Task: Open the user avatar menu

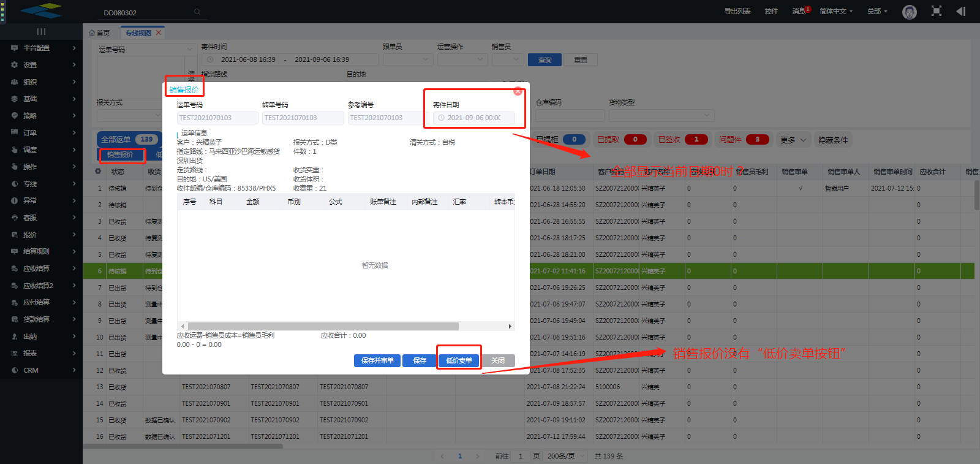Action: pos(910,12)
